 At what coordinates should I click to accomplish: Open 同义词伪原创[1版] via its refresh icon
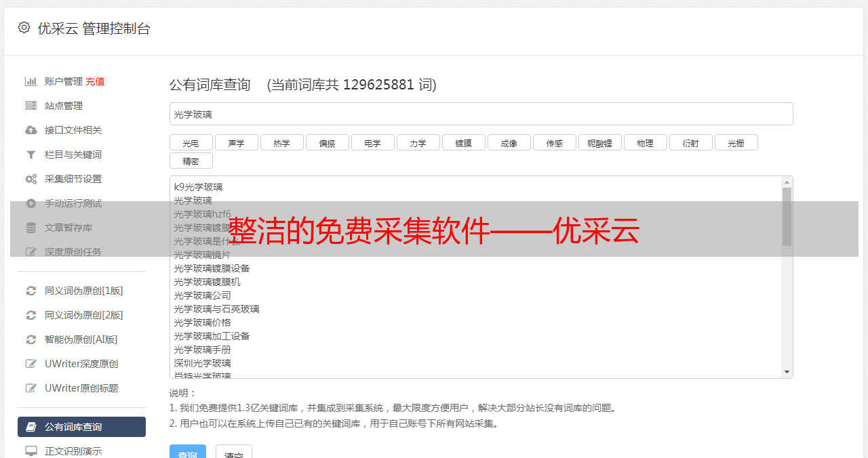point(31,291)
